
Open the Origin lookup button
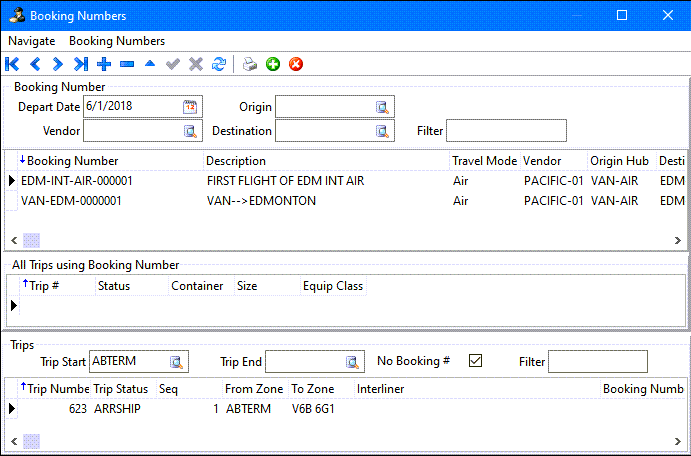pyautogui.click(x=382, y=107)
